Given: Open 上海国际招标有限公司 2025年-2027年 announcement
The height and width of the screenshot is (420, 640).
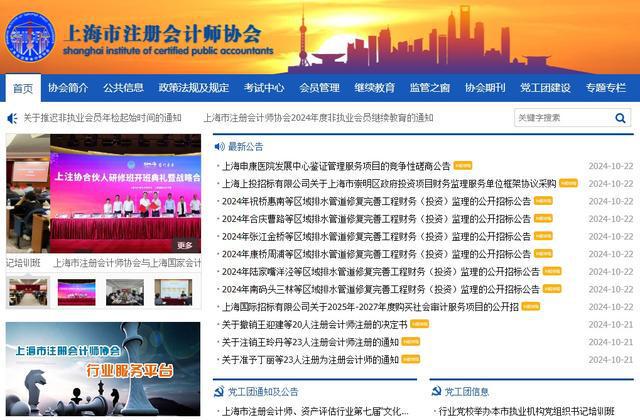Looking at the screenshot, I should click(370, 307).
